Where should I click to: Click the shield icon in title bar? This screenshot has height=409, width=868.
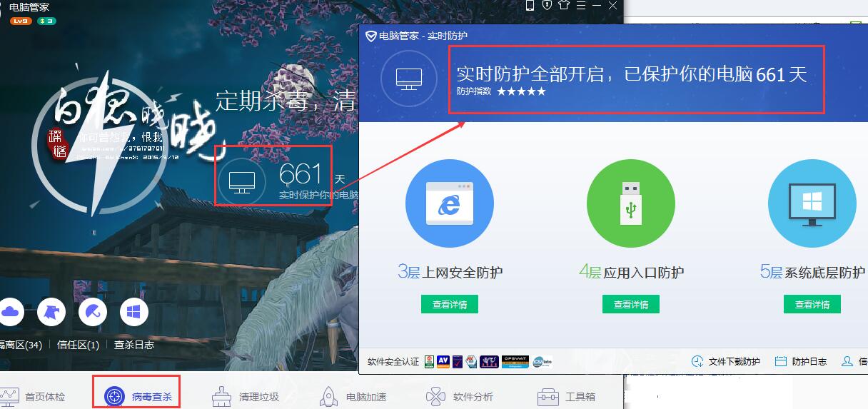(x=547, y=5)
